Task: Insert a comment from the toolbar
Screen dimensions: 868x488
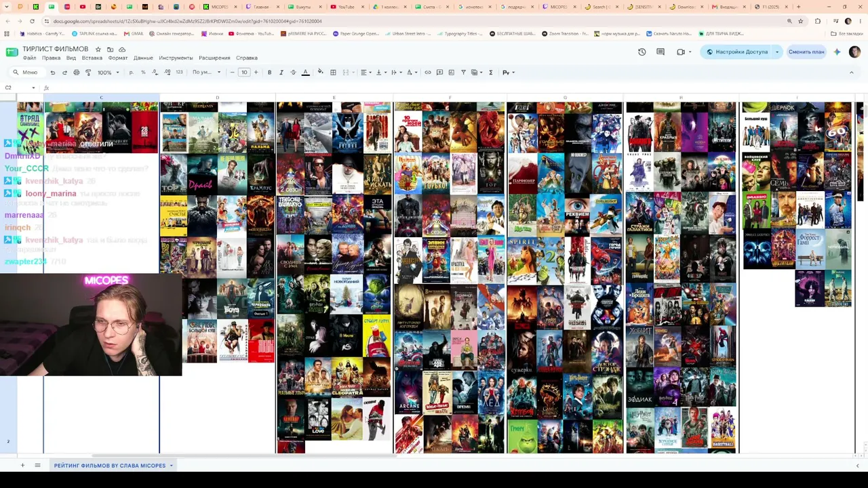Action: 439,73
